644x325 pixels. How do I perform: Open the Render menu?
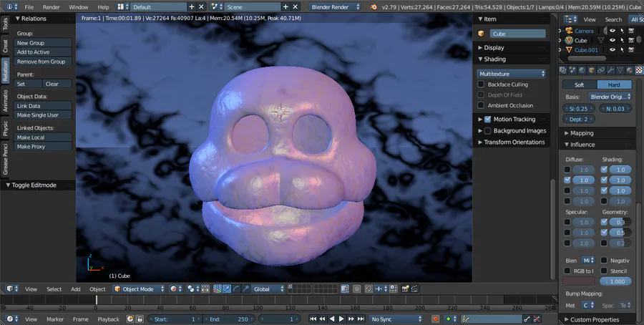click(52, 7)
